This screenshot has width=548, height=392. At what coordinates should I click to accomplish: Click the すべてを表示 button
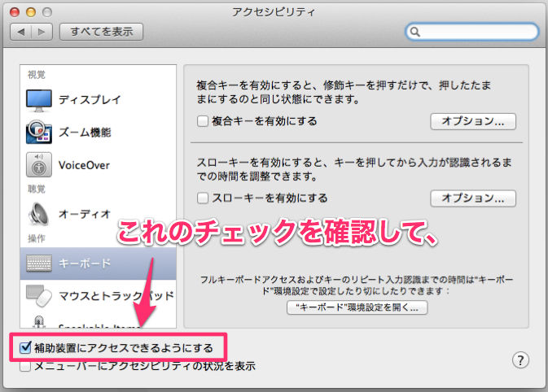tap(101, 32)
